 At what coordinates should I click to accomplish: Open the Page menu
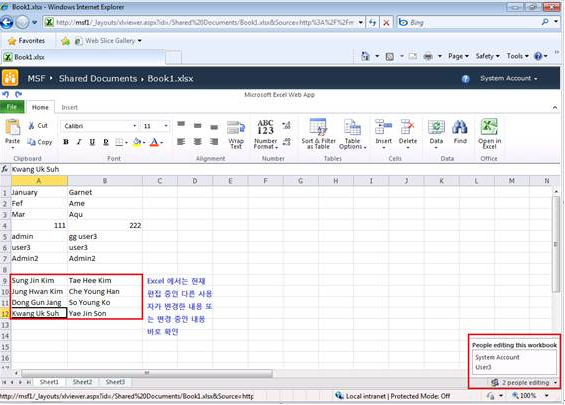tap(458, 56)
